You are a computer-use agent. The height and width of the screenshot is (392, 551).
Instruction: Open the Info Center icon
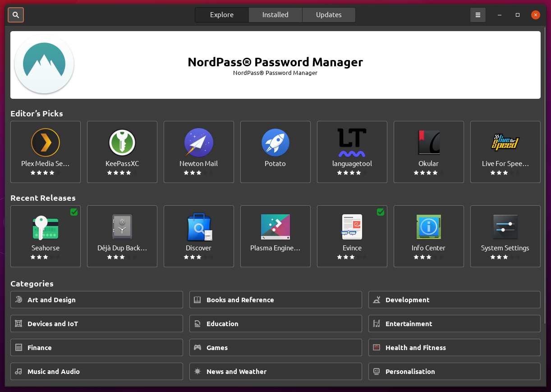429,227
